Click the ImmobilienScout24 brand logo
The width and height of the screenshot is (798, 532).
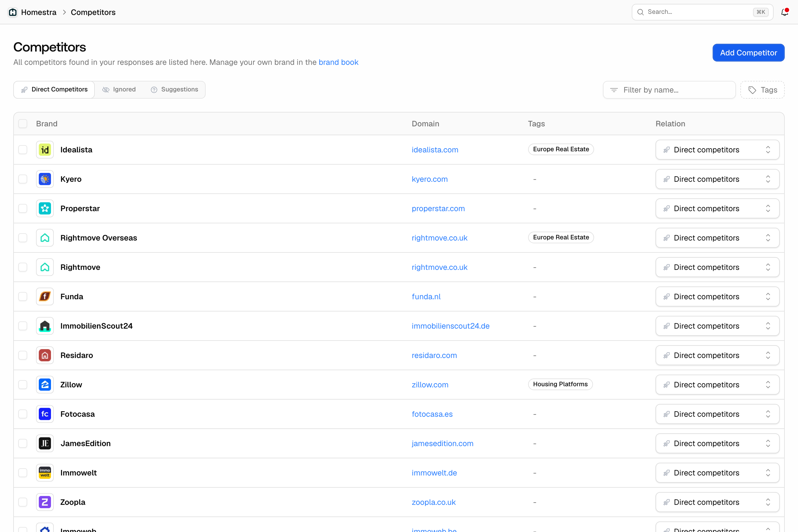point(45,326)
